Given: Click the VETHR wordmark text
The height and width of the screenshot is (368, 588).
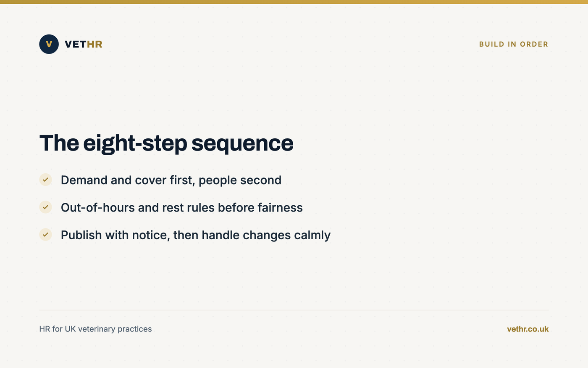Looking at the screenshot, I should tap(84, 44).
